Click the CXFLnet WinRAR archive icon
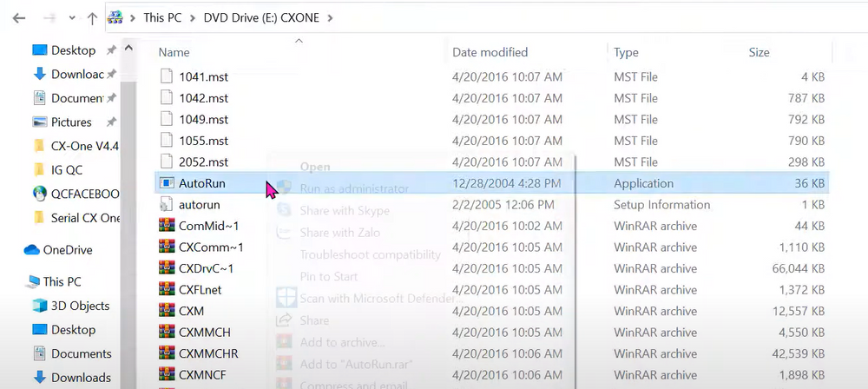 (x=167, y=290)
